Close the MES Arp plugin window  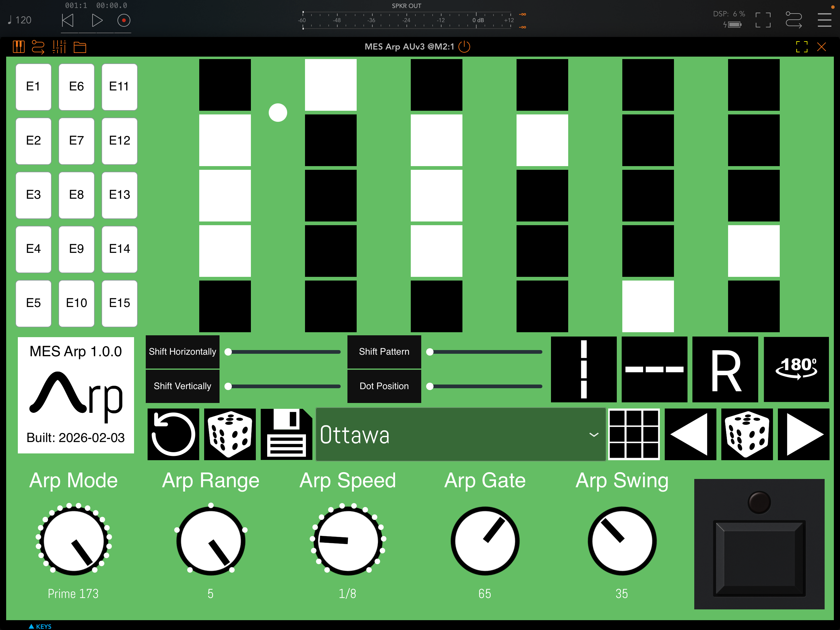click(x=821, y=47)
